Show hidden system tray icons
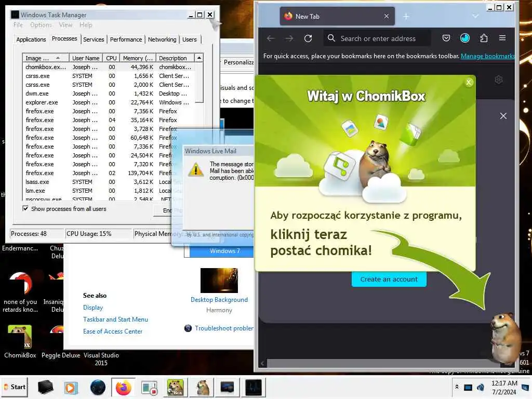This screenshot has height=399, width=532. pyautogui.click(x=457, y=387)
